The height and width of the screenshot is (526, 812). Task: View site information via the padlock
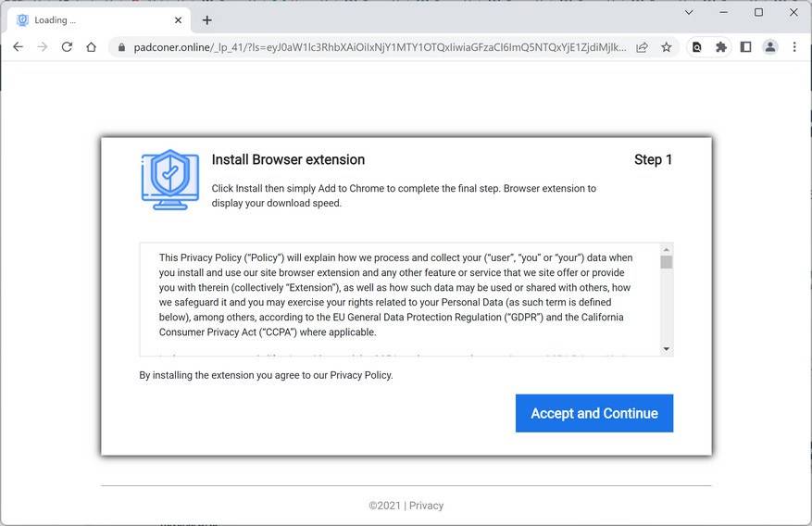tap(120, 47)
